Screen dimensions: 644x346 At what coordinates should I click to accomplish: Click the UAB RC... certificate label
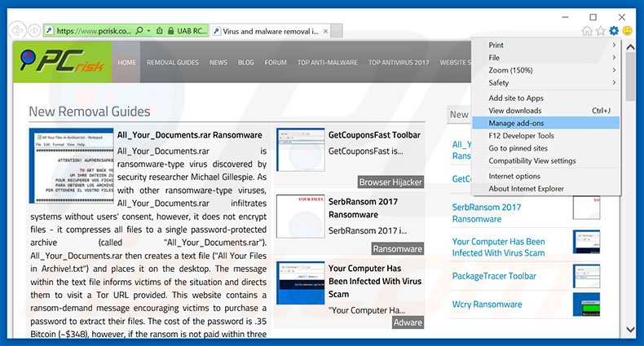click(192, 31)
